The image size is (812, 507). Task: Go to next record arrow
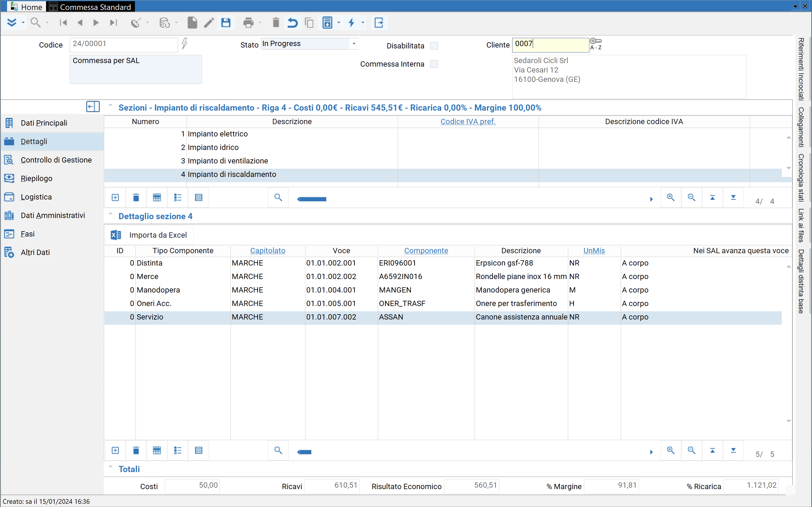[96, 23]
